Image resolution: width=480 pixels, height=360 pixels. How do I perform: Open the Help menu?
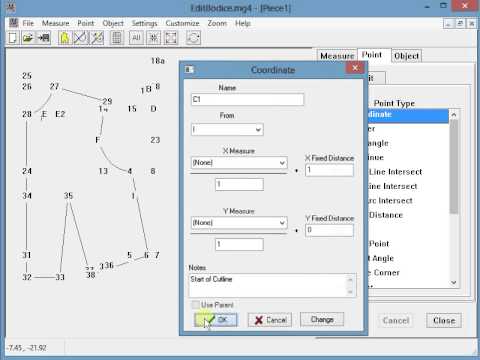243,23
